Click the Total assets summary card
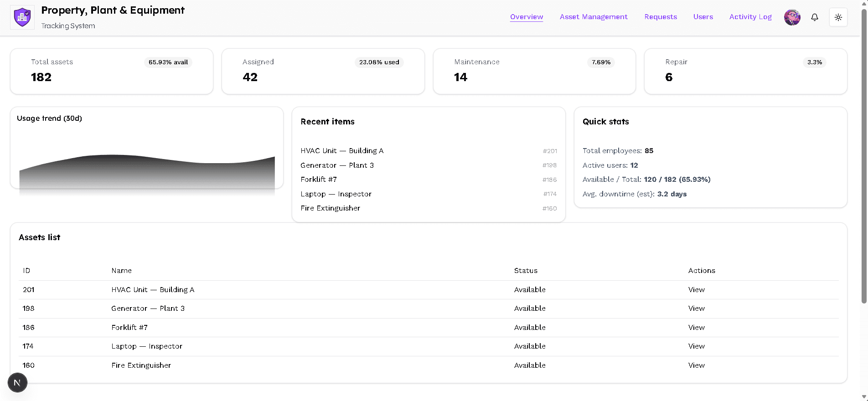The image size is (868, 401). [112, 72]
